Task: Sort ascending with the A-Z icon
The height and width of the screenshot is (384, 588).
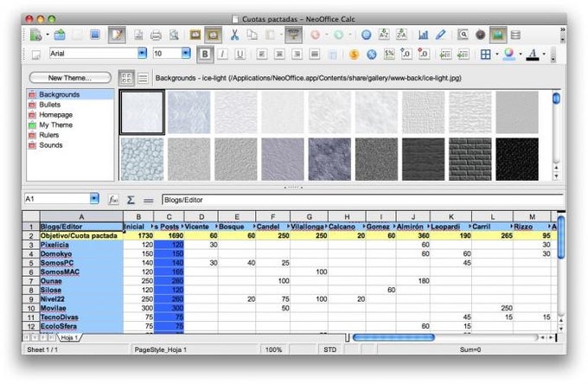Action: (x=384, y=35)
